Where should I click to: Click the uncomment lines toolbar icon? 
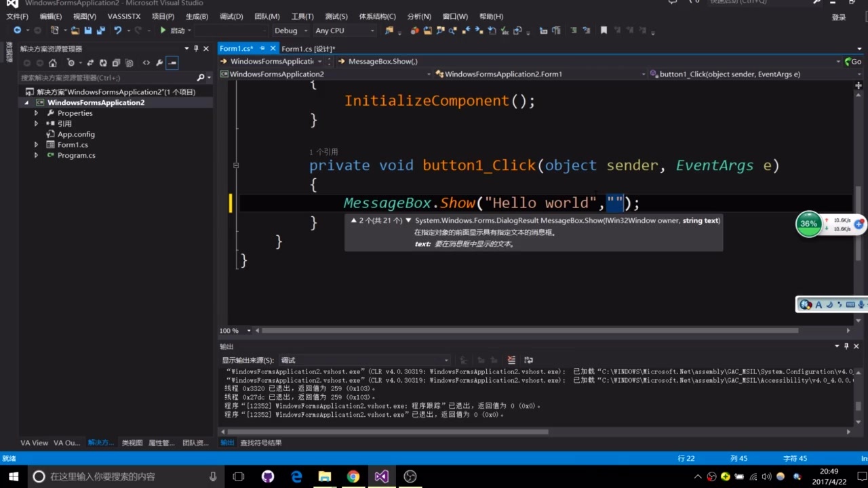pyautogui.click(x=587, y=30)
